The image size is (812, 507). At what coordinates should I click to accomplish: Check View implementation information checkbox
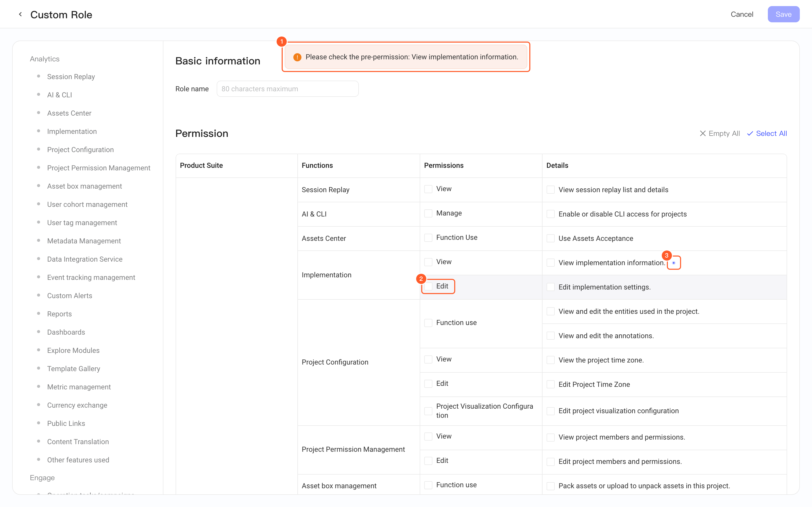550,263
